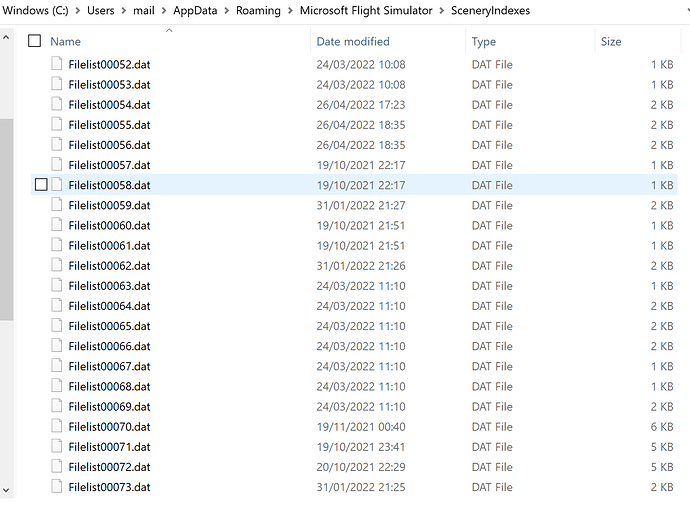Select the Filelist00064.dat file name
This screenshot has height=505, width=690.
(109, 306)
